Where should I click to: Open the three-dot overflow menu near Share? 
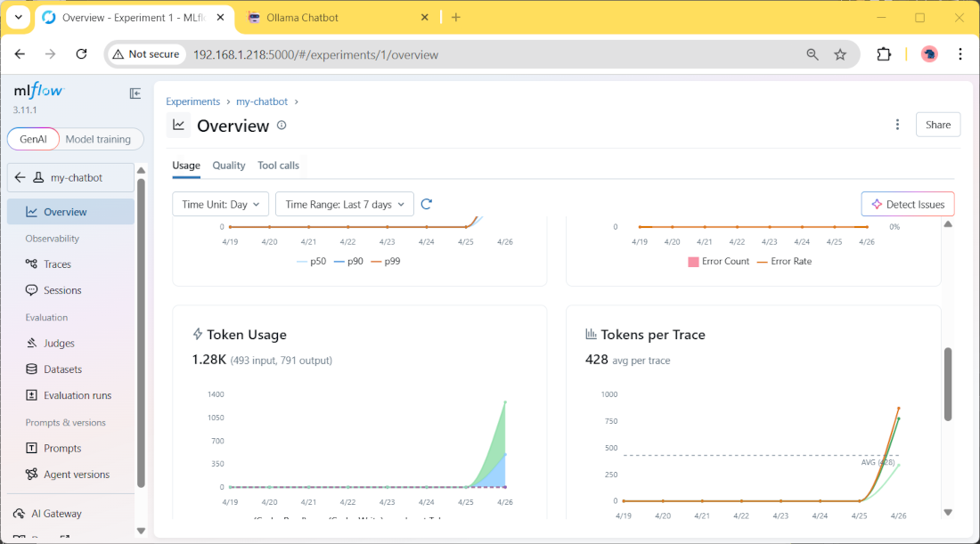point(897,125)
